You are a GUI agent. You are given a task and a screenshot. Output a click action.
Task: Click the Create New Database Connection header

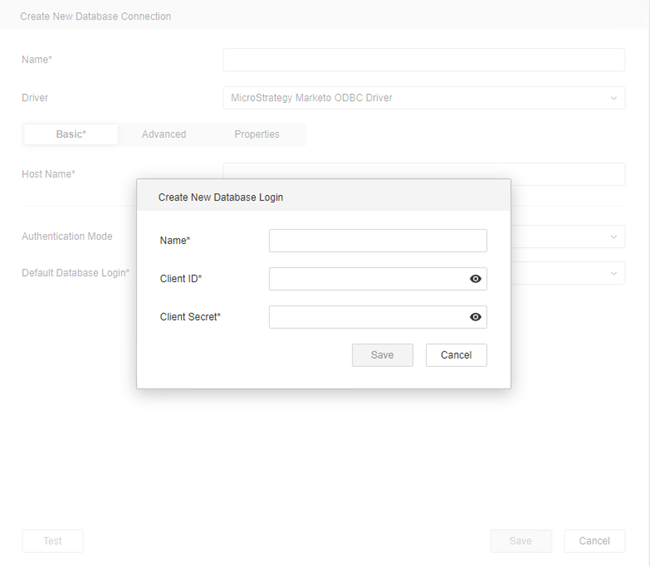click(96, 16)
